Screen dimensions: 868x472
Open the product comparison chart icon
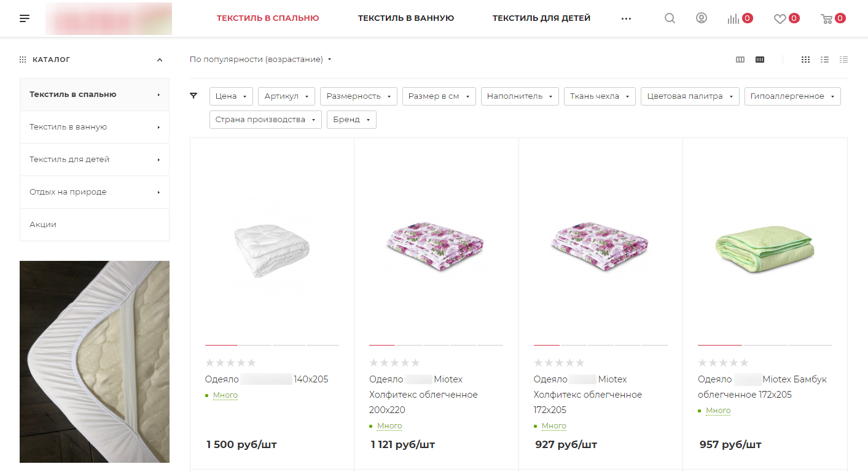click(x=733, y=19)
